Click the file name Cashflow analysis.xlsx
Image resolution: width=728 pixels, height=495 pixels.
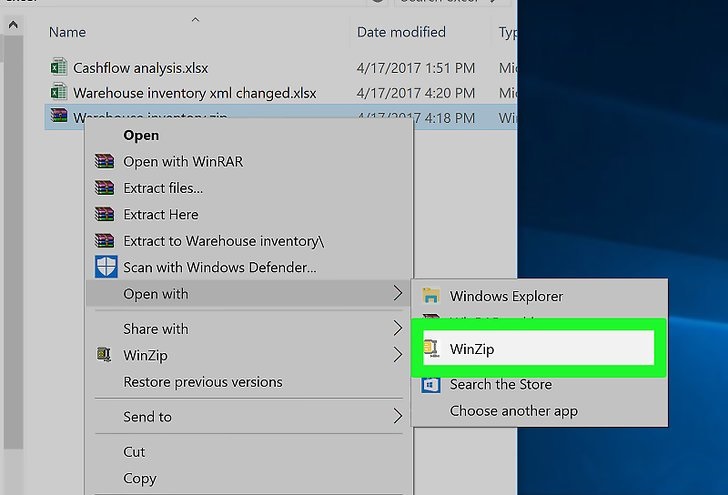(x=141, y=68)
